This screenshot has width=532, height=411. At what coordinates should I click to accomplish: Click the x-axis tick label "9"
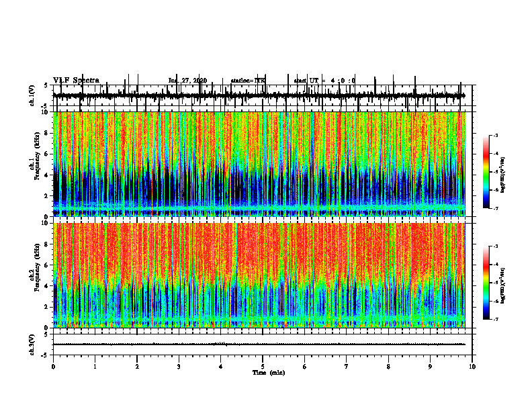point(430,367)
